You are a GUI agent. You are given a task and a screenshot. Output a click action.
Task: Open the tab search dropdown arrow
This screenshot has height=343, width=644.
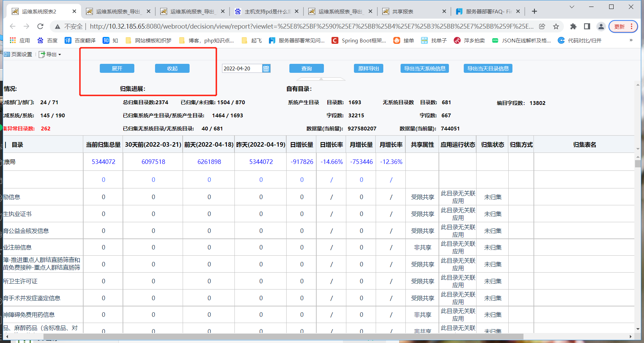[572, 7]
